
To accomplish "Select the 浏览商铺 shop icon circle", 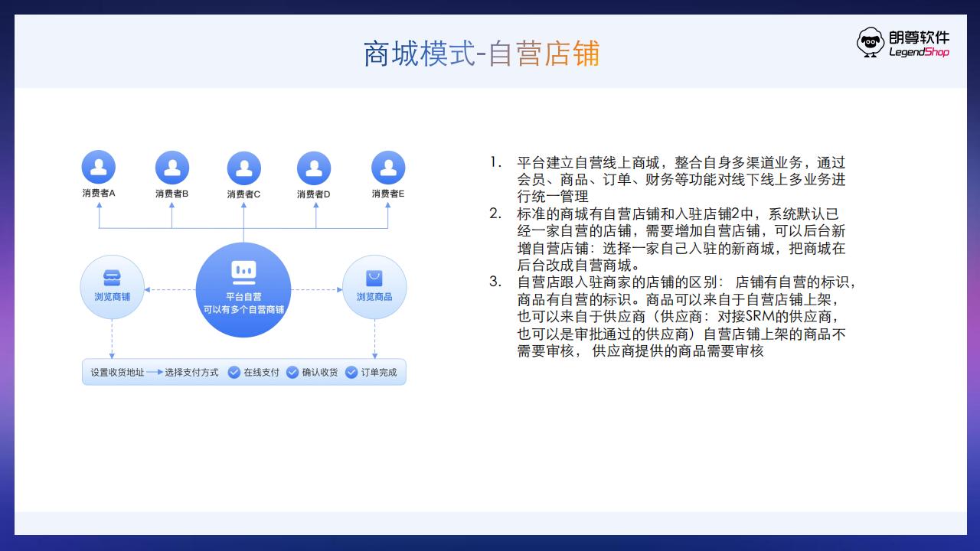I will tap(112, 288).
